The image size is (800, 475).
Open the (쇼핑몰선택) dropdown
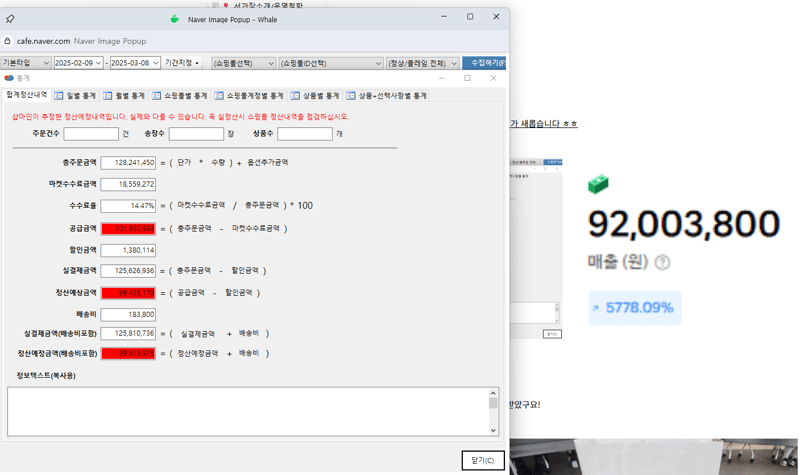[x=243, y=63]
